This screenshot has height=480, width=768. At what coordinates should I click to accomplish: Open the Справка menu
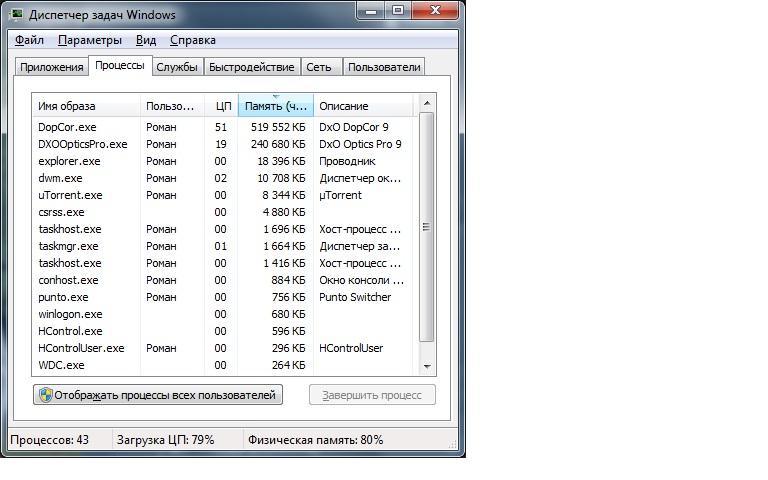192,40
